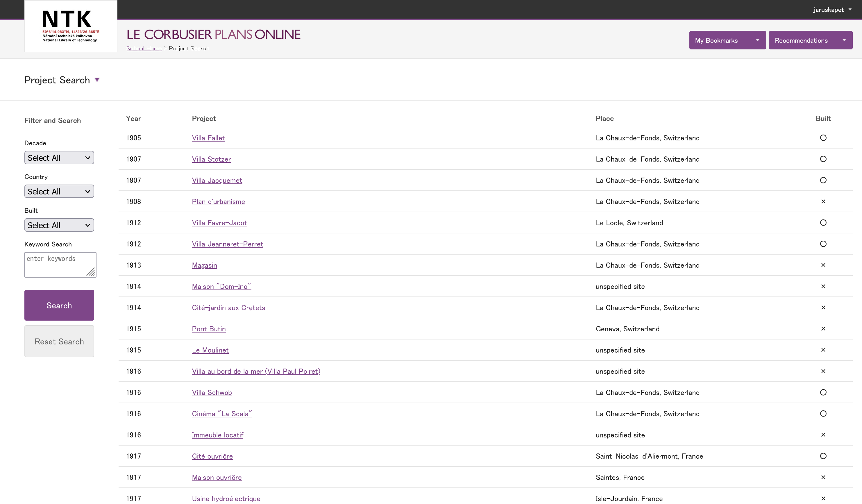Image resolution: width=862 pixels, height=504 pixels.
Task: Open the Immeuble locatif project
Action: [218, 435]
